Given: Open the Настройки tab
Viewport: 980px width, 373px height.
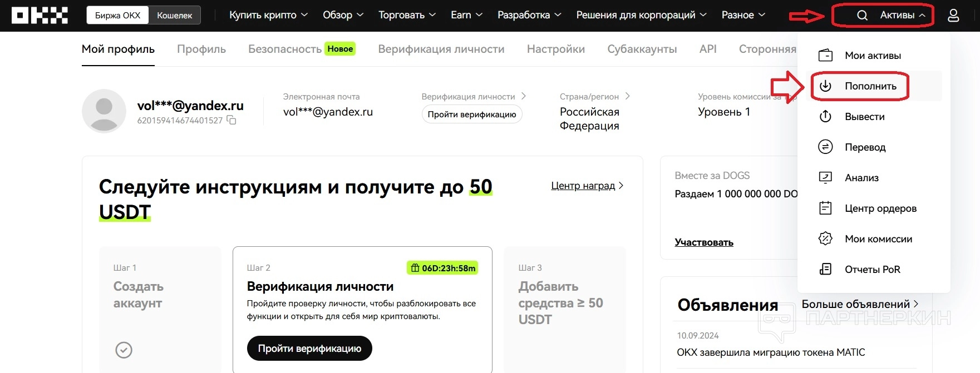Looking at the screenshot, I should [x=556, y=49].
